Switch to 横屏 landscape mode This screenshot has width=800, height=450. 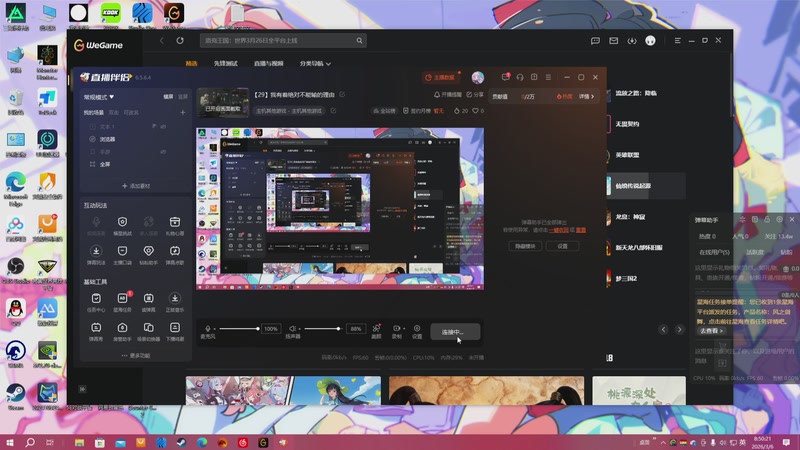pos(168,96)
